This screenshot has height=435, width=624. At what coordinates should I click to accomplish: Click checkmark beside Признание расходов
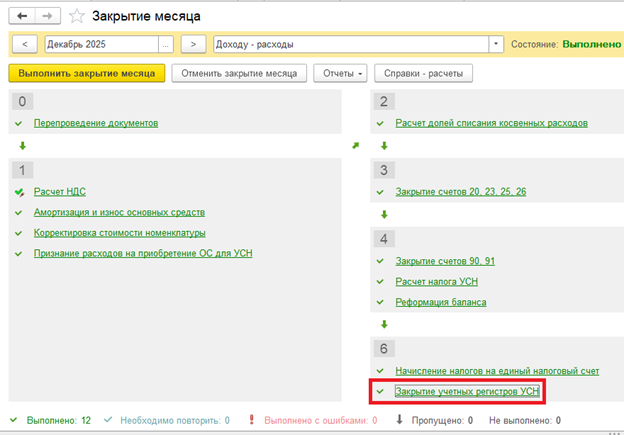18,254
